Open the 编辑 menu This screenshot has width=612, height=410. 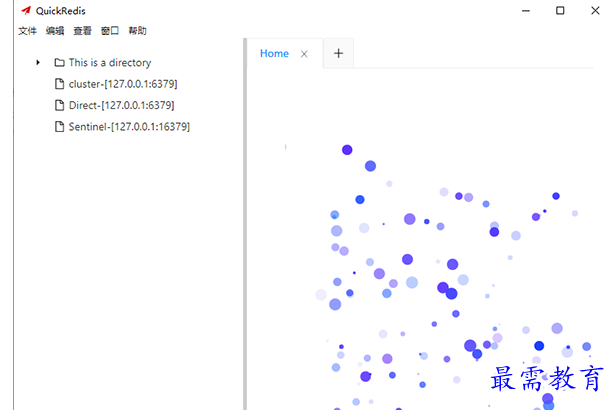tap(55, 31)
